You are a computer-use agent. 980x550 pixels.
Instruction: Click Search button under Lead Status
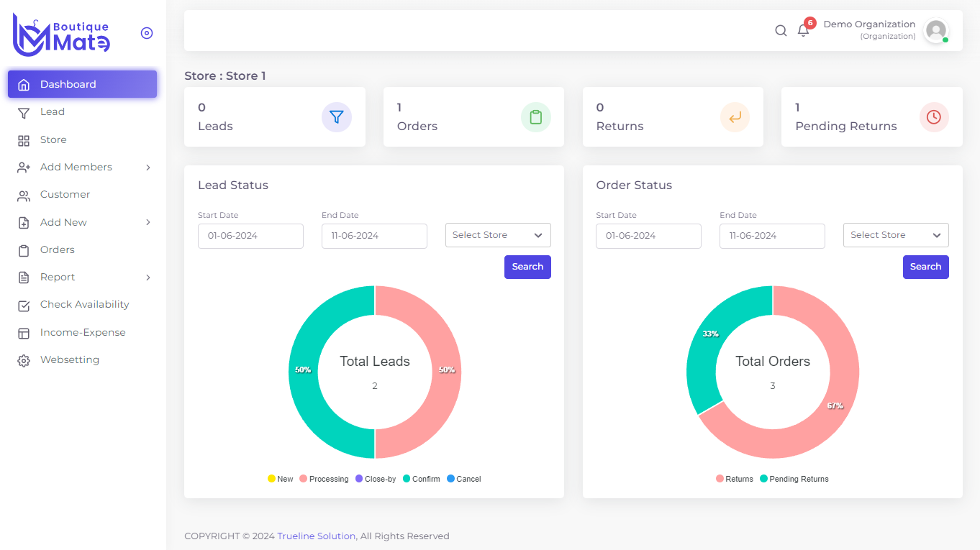pyautogui.click(x=527, y=267)
